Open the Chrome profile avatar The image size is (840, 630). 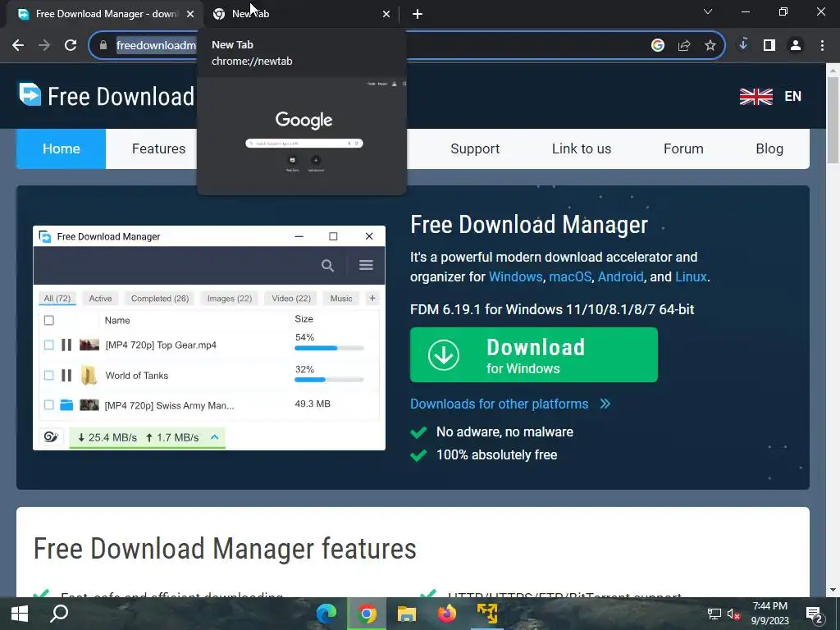point(796,46)
